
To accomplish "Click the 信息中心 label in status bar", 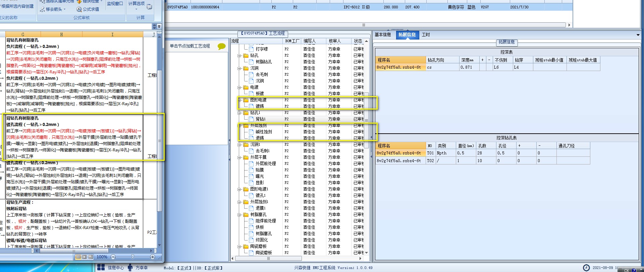I will click(116, 268).
